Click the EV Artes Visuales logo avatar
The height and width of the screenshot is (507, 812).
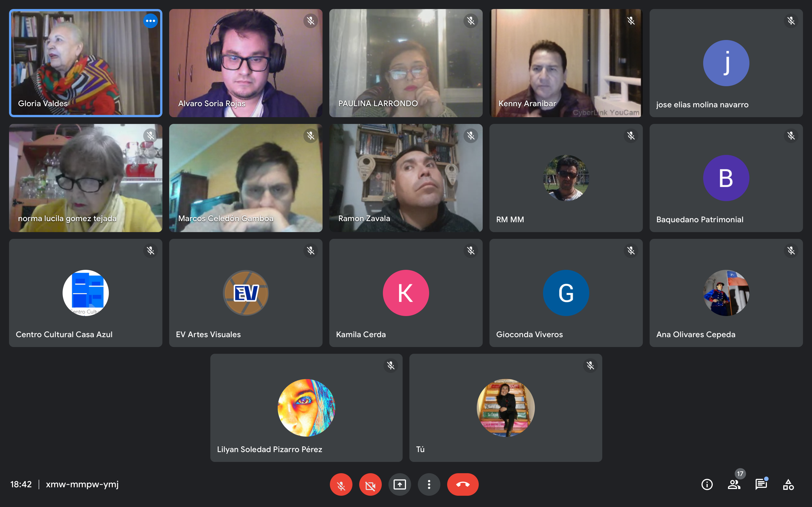(246, 293)
